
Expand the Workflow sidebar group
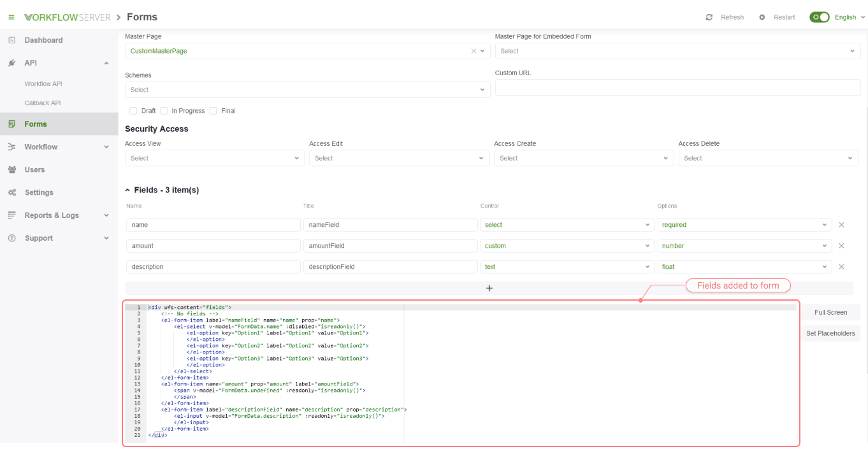coord(106,147)
